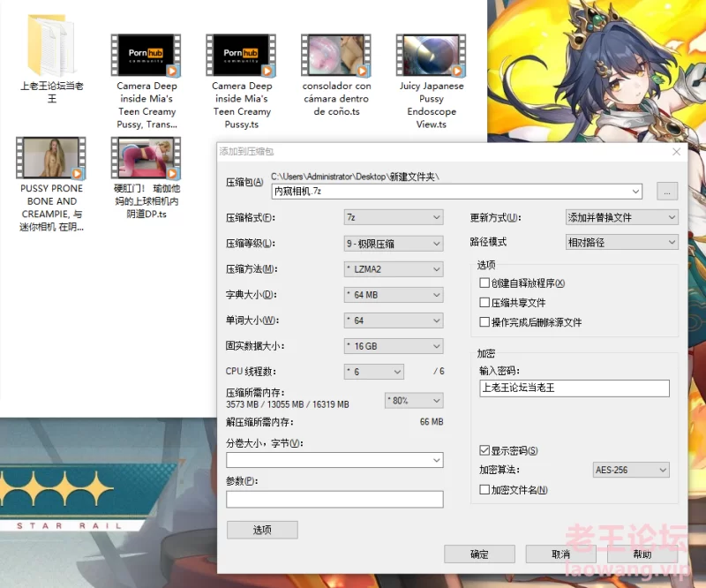The image size is (706, 588).
Task: Select the Juicy Japanese Endoscope View.ts file
Action: click(x=432, y=55)
